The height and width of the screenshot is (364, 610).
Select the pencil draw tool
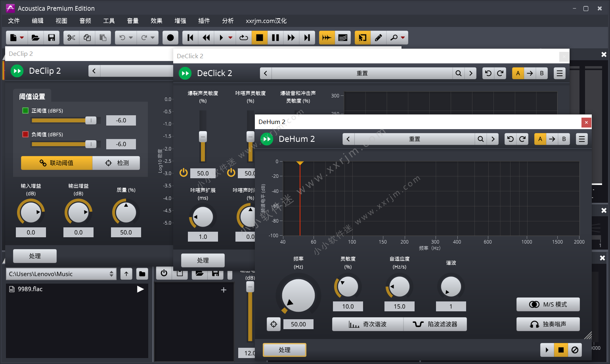[379, 38]
